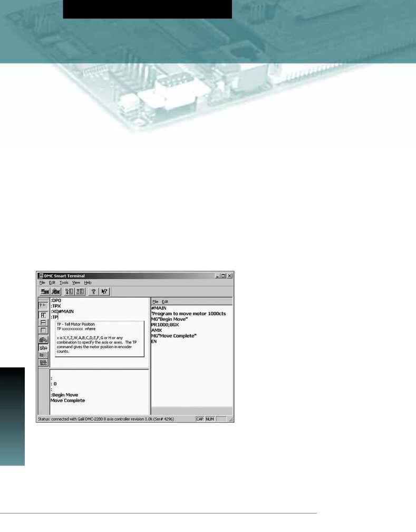Click ':Begin Move' in the output pane
Viewport: 416px width, 532px height.
coord(64,395)
